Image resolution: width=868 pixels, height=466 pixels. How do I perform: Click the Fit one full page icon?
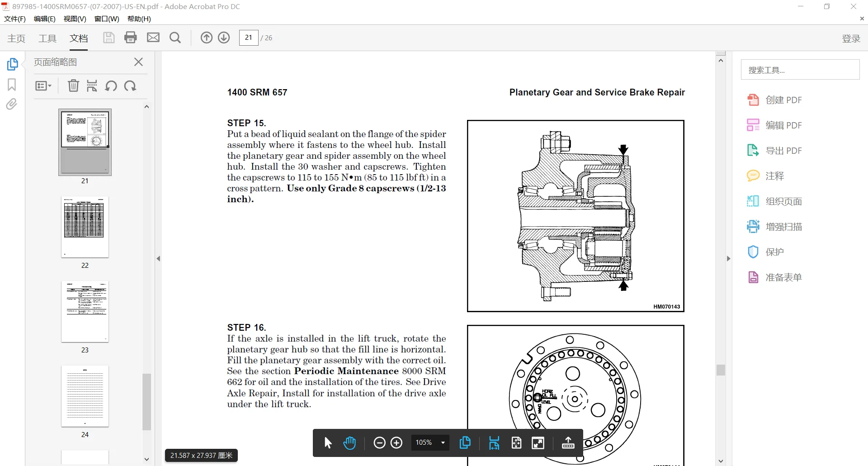516,443
